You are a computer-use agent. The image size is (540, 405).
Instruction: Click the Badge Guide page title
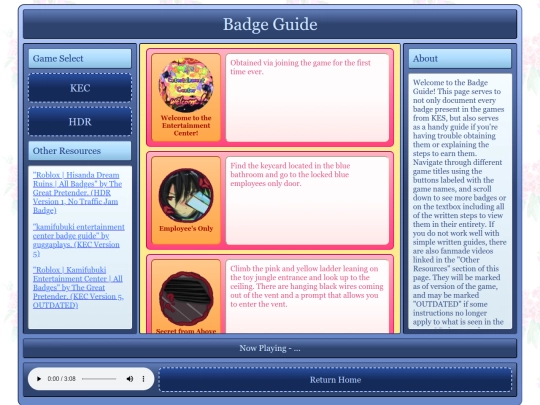(x=270, y=24)
